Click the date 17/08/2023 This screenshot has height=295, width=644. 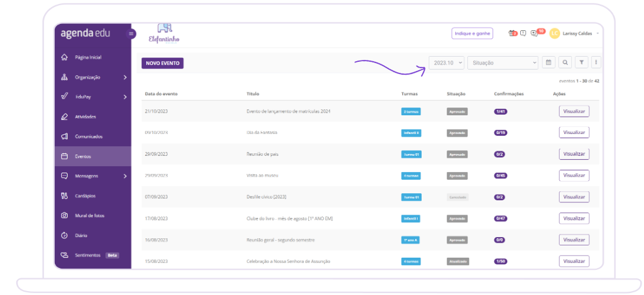pyautogui.click(x=156, y=218)
